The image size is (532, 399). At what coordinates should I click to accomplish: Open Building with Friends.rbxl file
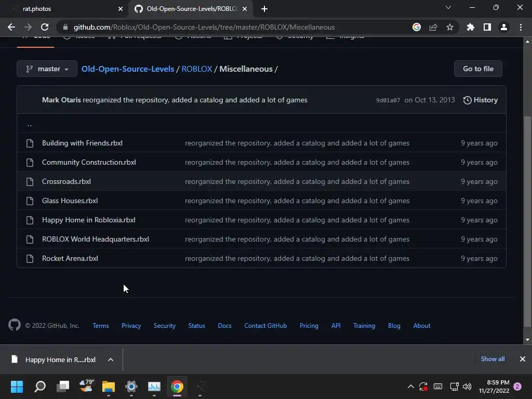pyautogui.click(x=82, y=143)
